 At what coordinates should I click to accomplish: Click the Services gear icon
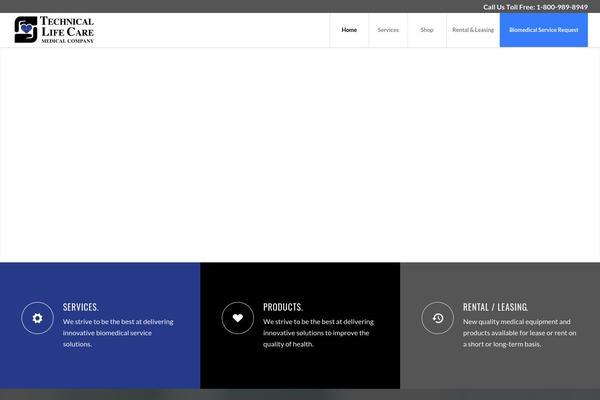(x=38, y=318)
